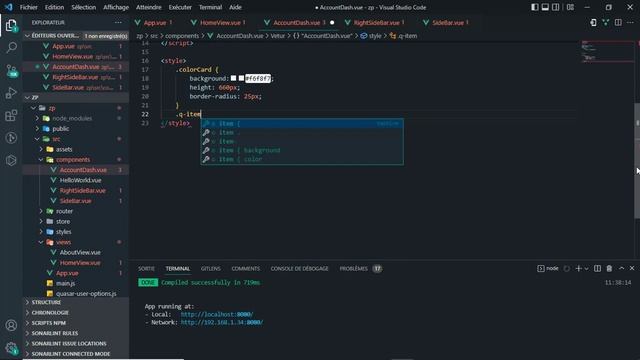The width and height of the screenshot is (640, 360).
Task: Open editor more actions ellipsis
Action: pos(631,22)
